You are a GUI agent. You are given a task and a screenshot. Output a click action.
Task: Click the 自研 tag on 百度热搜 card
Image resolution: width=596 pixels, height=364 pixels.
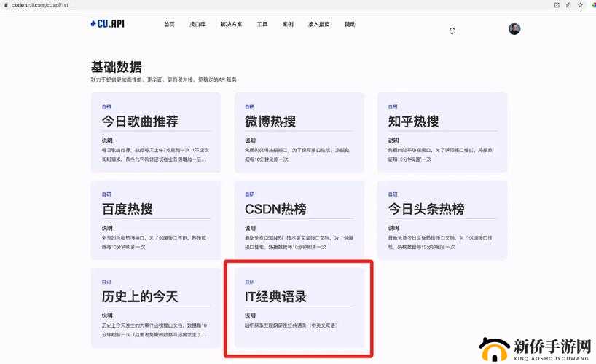pyautogui.click(x=106, y=194)
